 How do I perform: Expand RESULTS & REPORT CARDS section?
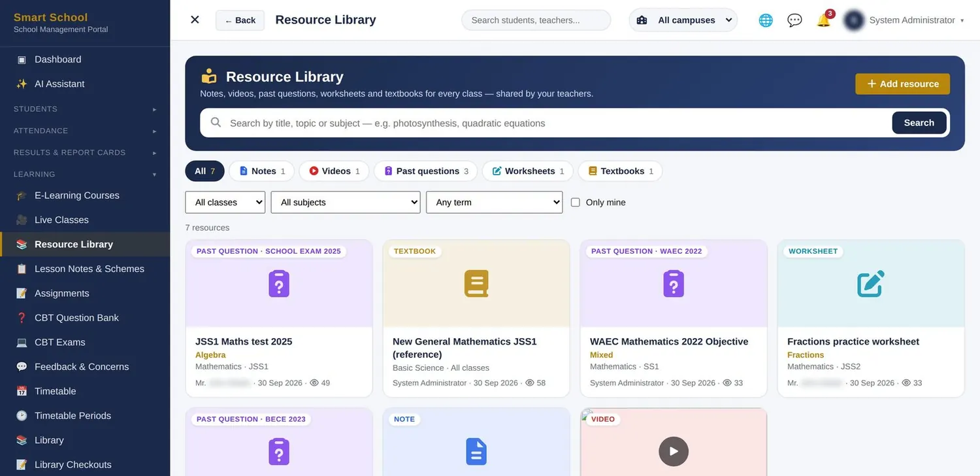[85, 152]
